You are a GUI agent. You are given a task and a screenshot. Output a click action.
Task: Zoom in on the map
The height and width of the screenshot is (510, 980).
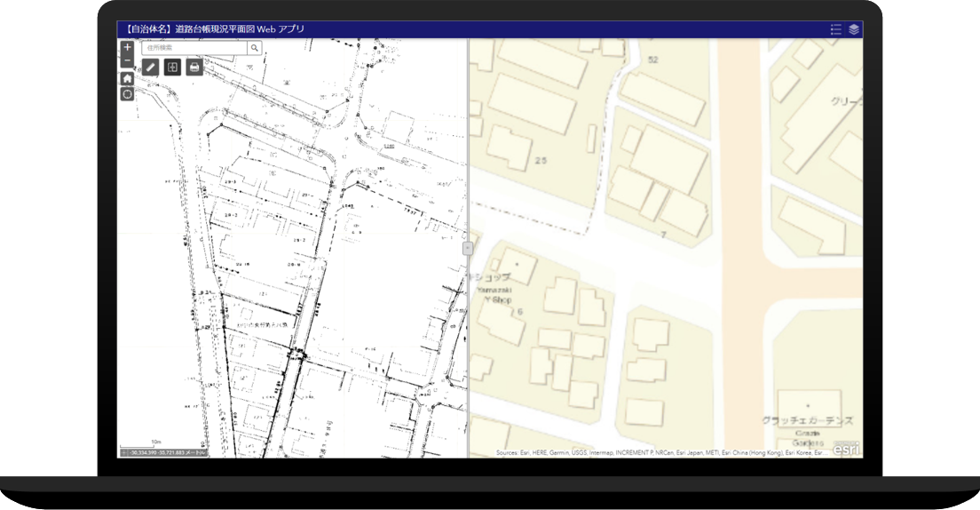[x=127, y=48]
